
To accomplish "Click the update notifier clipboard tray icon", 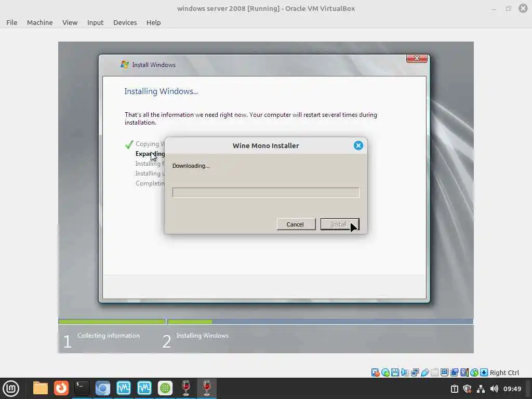I will point(454,389).
